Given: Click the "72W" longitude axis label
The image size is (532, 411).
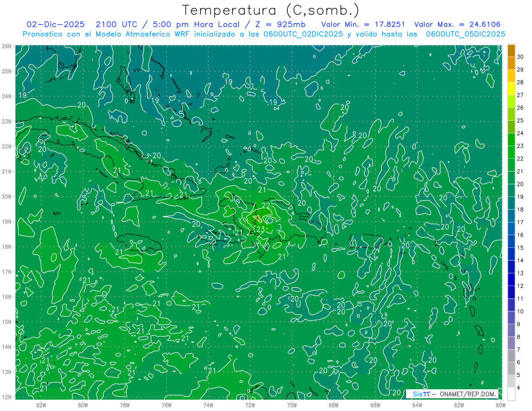Looking at the screenshot, I should [x=250, y=405].
